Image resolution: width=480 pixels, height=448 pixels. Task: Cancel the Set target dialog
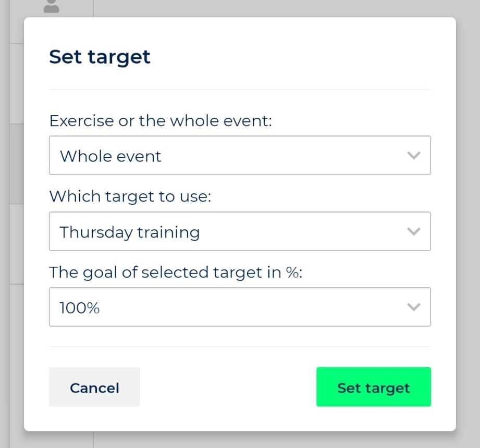click(x=94, y=387)
